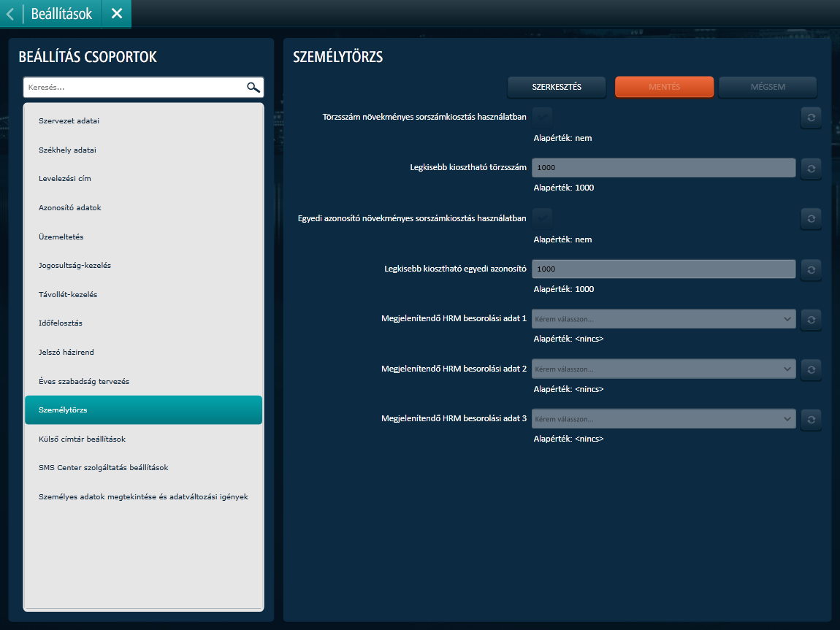Select Távollét-kezelés in settings list
The height and width of the screenshot is (630, 840).
point(143,294)
